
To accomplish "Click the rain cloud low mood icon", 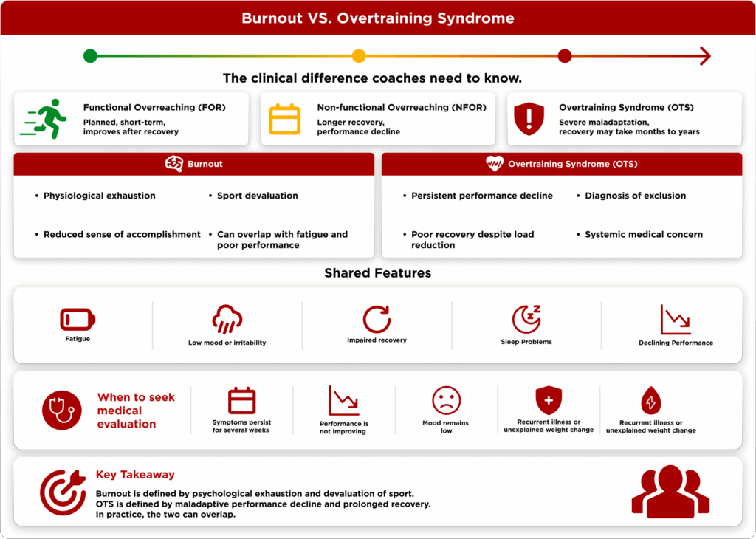I will click(x=227, y=319).
